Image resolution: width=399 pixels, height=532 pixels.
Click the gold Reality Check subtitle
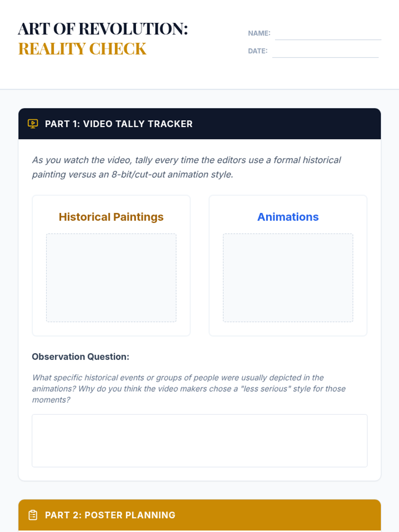pos(82,49)
